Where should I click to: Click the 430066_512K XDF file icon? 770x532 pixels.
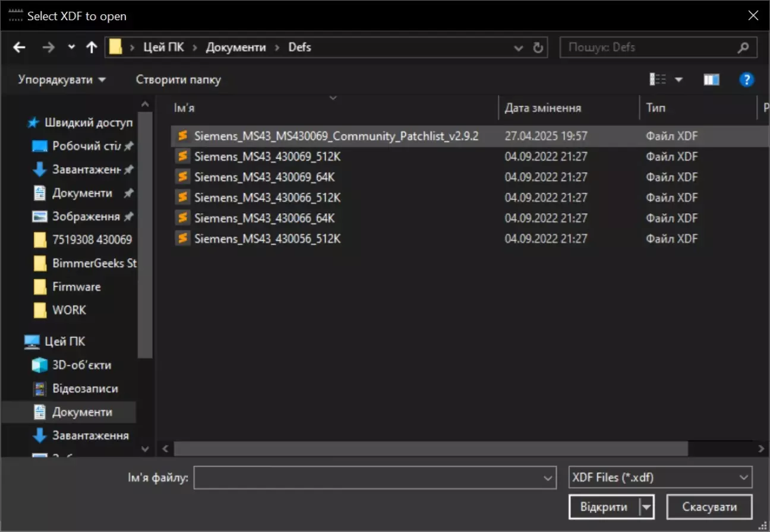click(182, 198)
